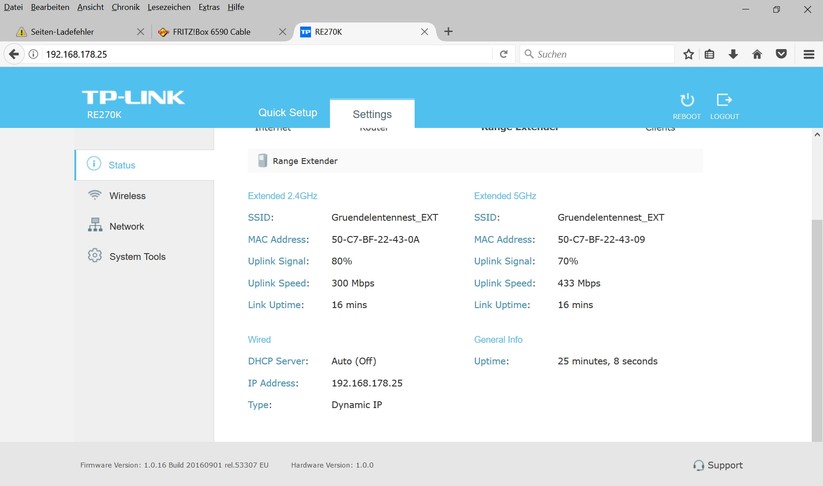Open the Network sidebar section
The image size is (823, 486).
pos(126,226)
